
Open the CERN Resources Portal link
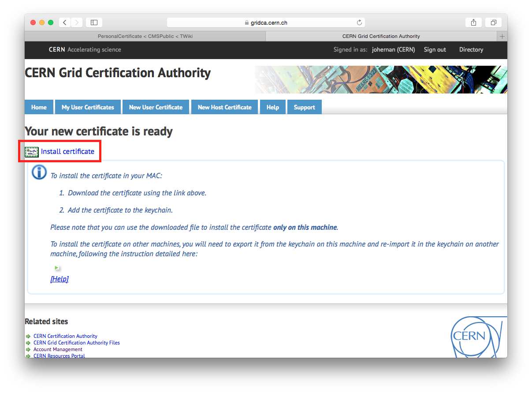pos(59,356)
